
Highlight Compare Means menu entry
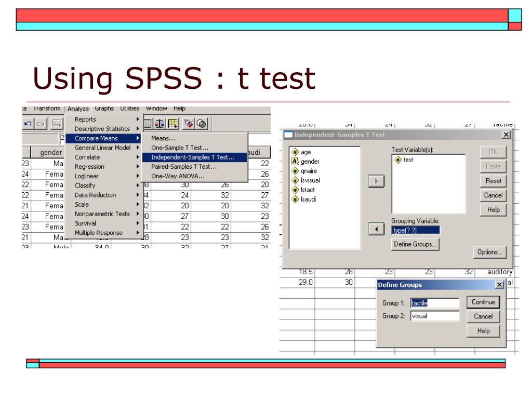click(x=103, y=138)
